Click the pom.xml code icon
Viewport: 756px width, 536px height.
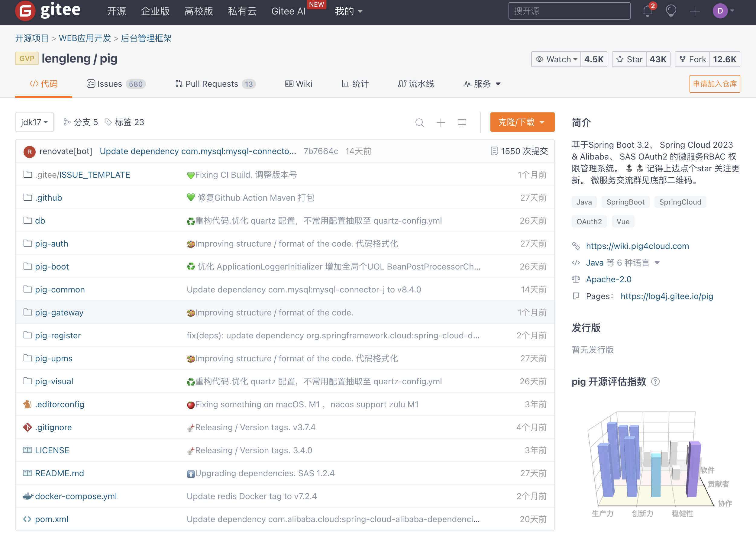pyautogui.click(x=27, y=519)
